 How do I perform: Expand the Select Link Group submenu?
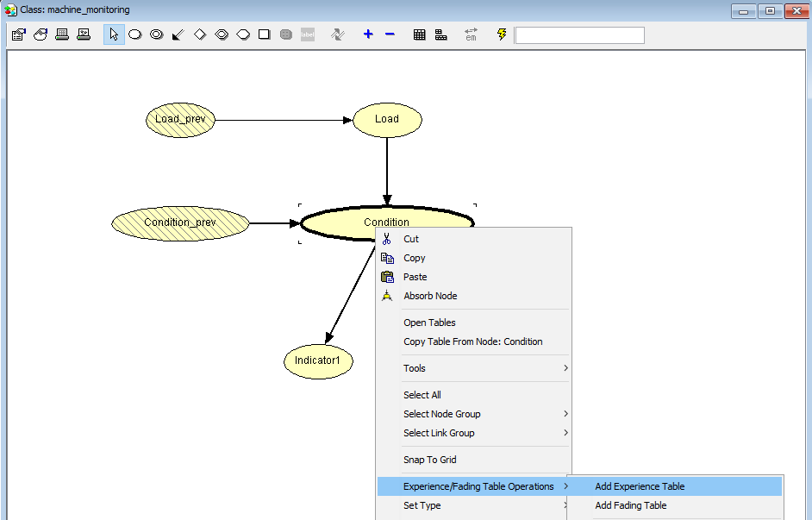point(474,433)
